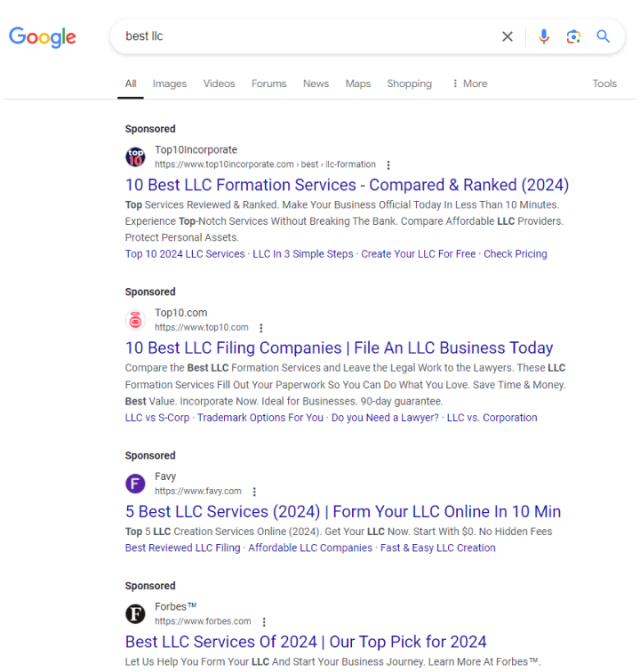Expand the More search filters

[x=469, y=84]
